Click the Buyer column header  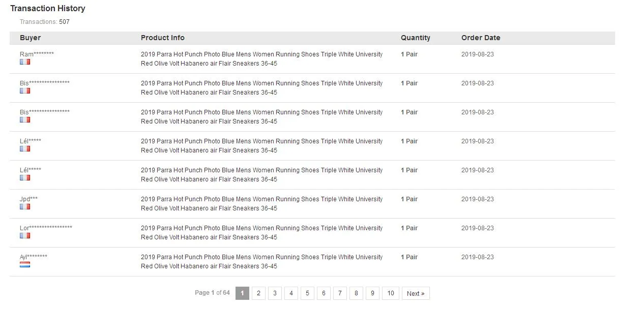[30, 38]
